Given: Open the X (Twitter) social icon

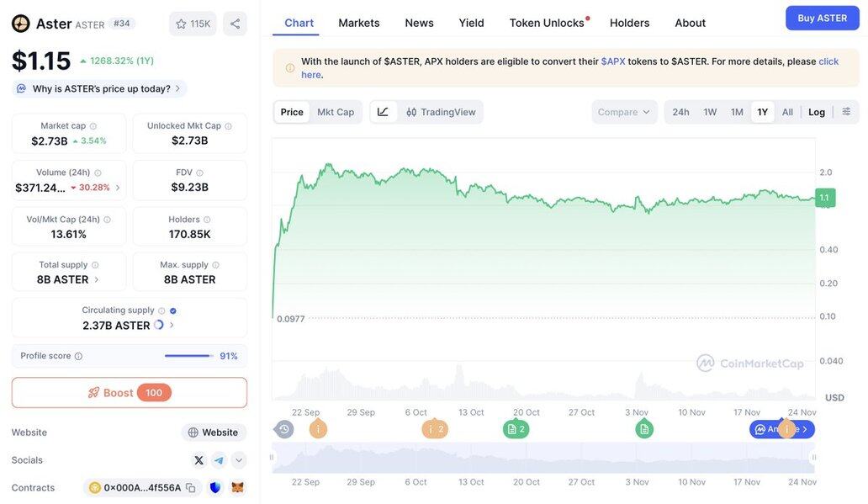Looking at the screenshot, I should click(198, 460).
